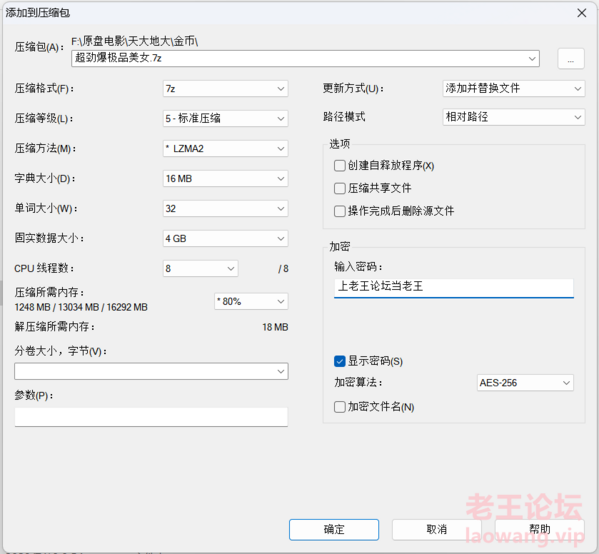
Task: Open the 压缩方法 LZMA2 dropdown
Action: point(225,149)
